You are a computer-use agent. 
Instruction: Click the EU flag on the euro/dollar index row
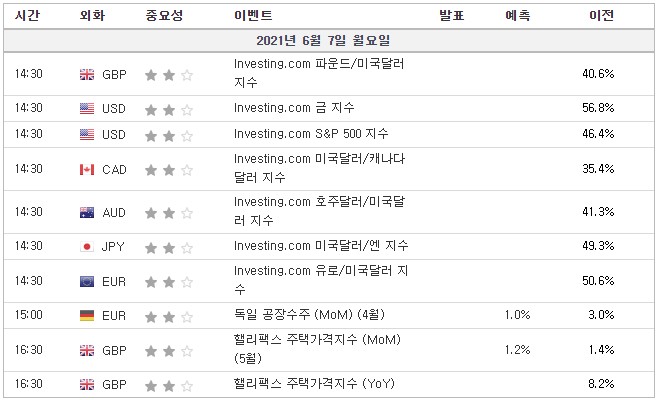point(87,283)
